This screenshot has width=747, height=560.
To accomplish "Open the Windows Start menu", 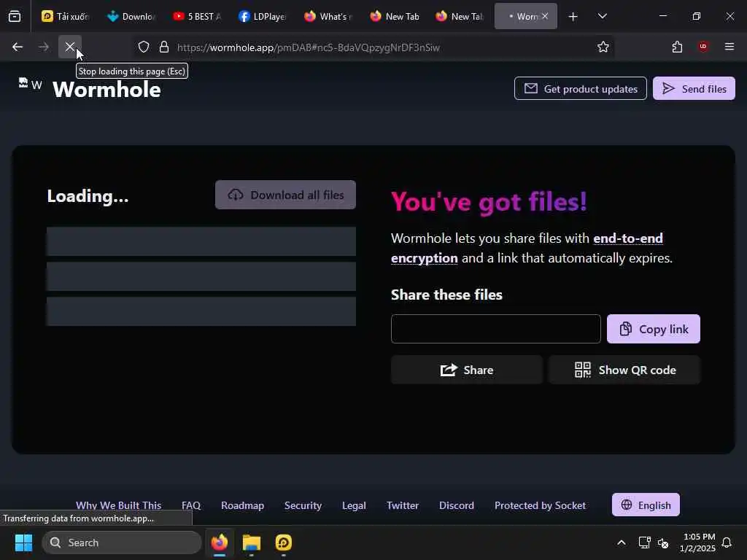I will 23,542.
